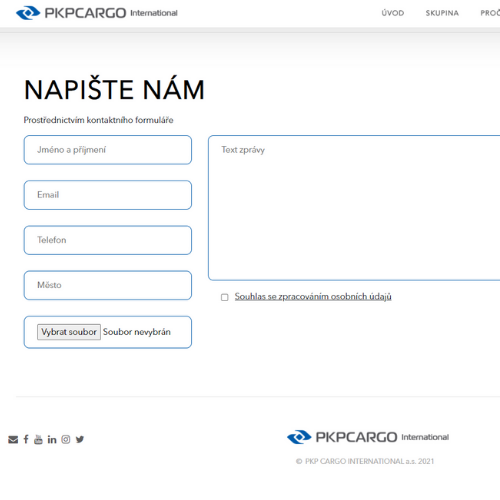Focus the Email input field

tap(108, 195)
